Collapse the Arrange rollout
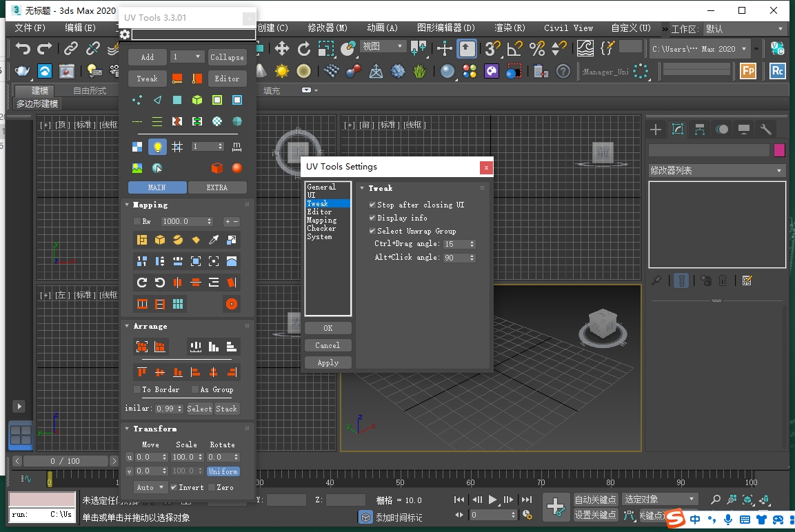The height and width of the screenshot is (532, 795). click(x=128, y=326)
